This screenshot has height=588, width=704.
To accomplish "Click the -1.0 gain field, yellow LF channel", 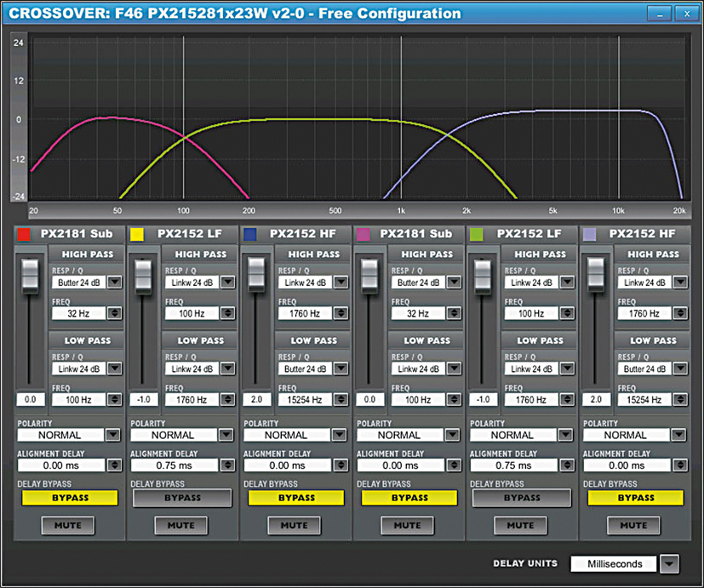I will pos(144,399).
